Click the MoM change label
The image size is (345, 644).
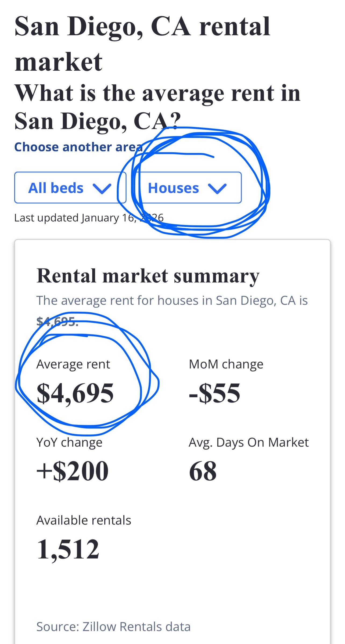226,364
